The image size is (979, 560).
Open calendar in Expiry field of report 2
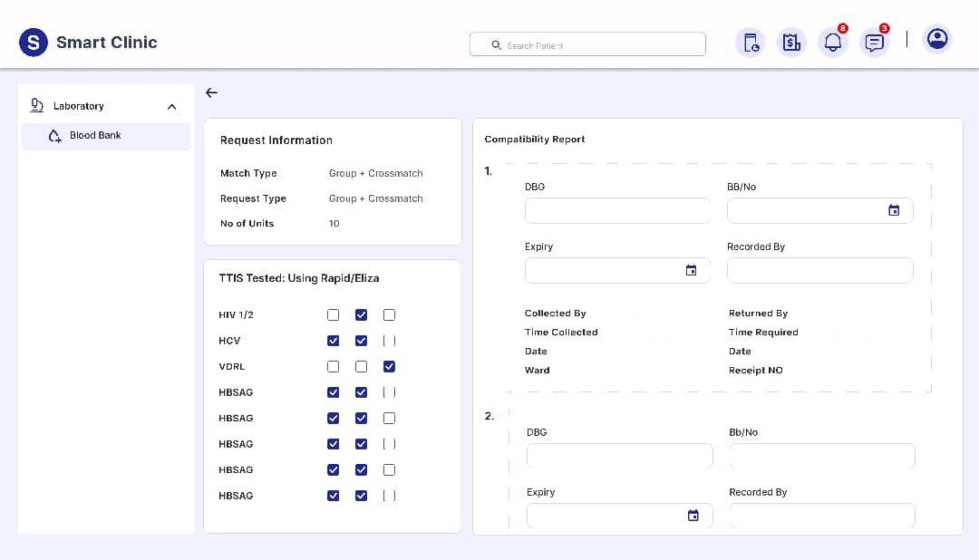693,515
